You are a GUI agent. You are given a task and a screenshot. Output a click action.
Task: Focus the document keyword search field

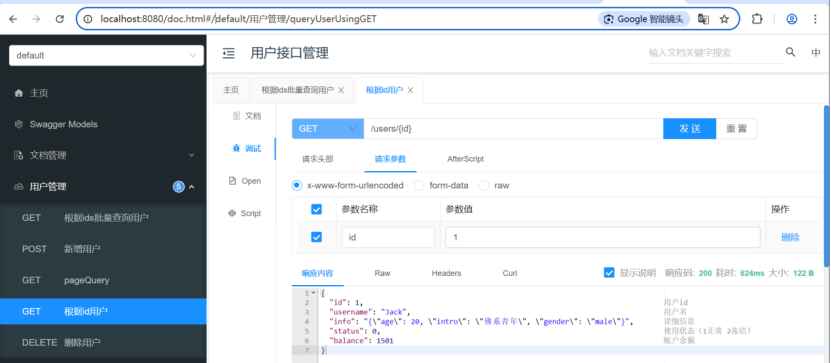(716, 53)
